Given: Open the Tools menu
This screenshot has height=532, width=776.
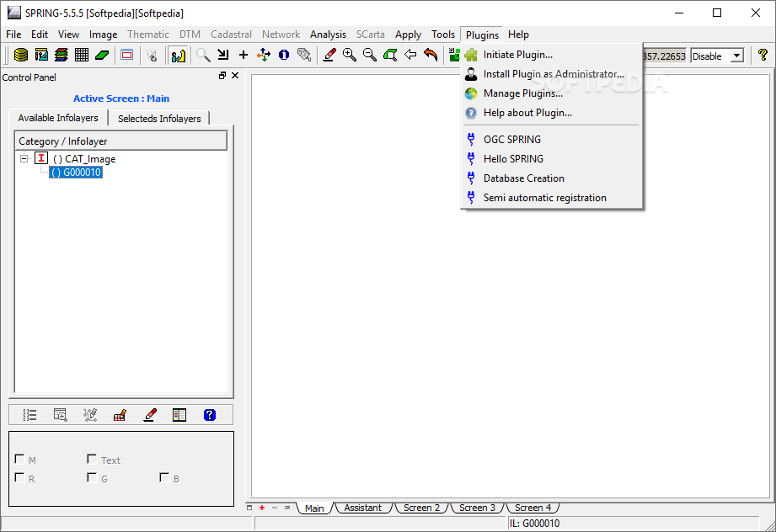Looking at the screenshot, I should (x=443, y=35).
